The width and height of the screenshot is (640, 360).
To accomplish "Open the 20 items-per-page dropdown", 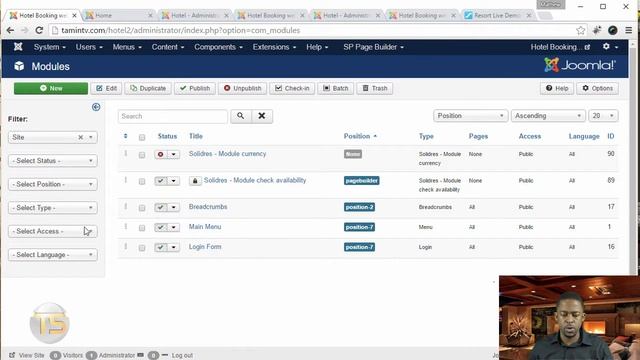I will [x=603, y=116].
